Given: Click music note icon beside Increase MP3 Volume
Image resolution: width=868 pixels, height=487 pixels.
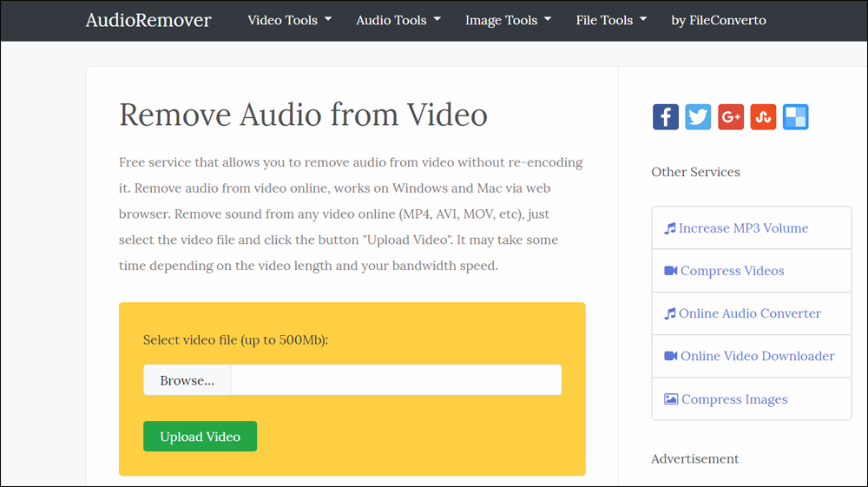Looking at the screenshot, I should pos(670,228).
